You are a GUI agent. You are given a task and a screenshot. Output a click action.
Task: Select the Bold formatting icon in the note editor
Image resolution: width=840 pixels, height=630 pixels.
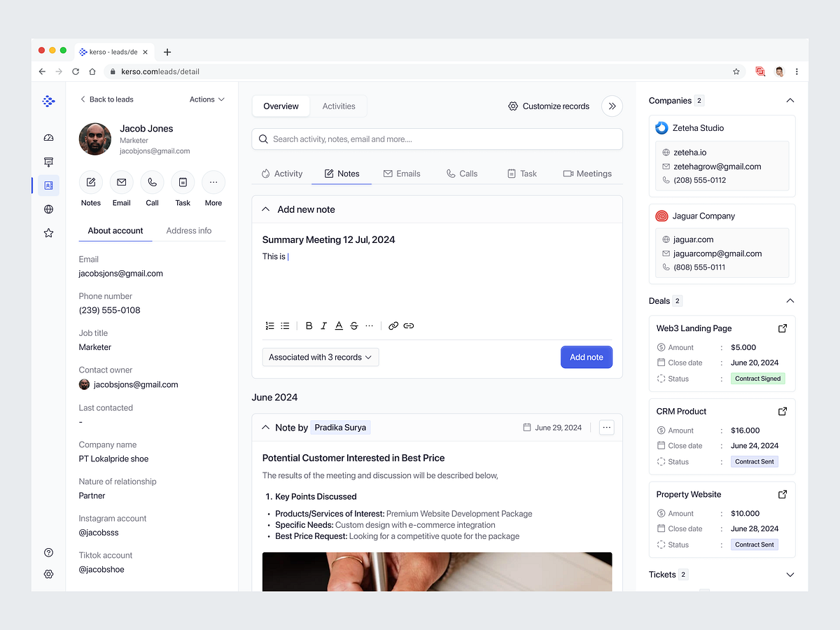pyautogui.click(x=309, y=325)
